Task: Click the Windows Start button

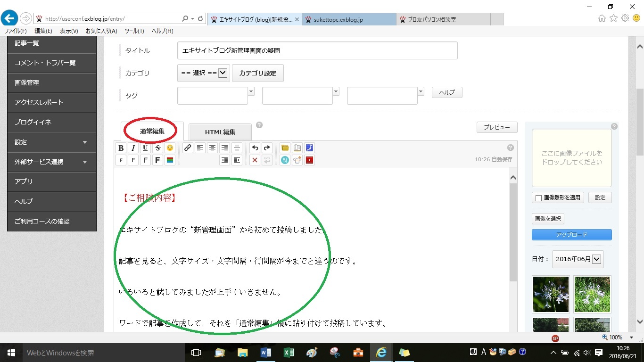Action: [11, 352]
